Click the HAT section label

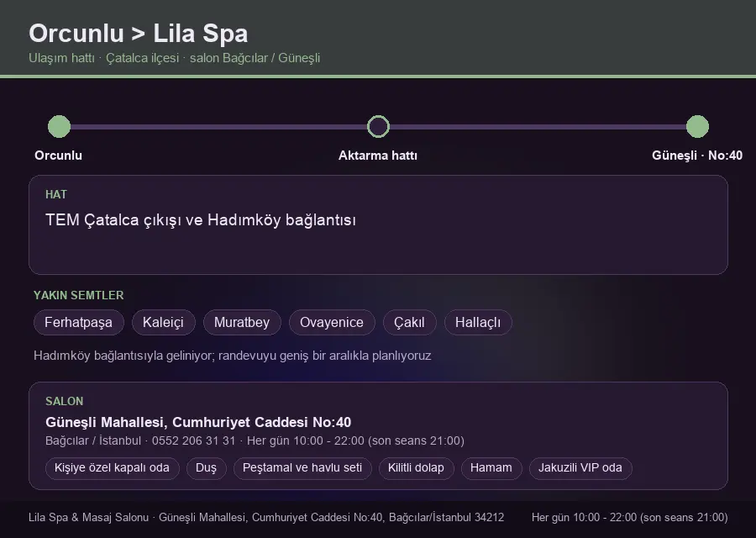click(x=56, y=194)
